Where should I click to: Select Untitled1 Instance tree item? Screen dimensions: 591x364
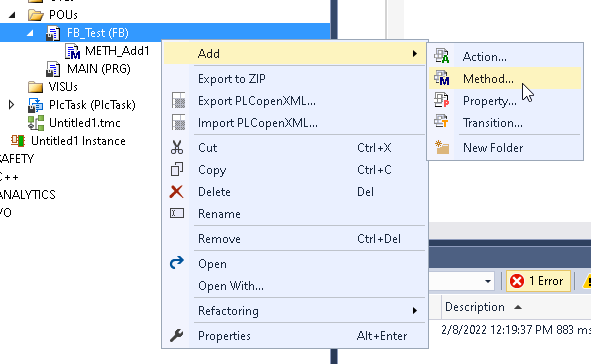(78, 141)
